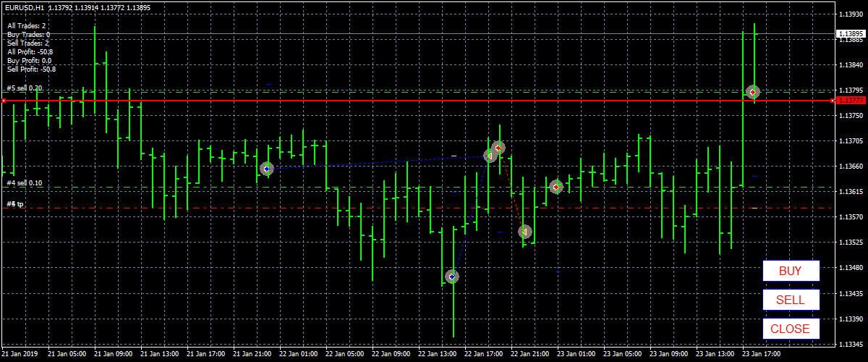Image resolution: width=868 pixels, height=362 pixels.
Task: Select the uppermost marker above the 22 Jan 17:00 candle
Action: pos(498,148)
